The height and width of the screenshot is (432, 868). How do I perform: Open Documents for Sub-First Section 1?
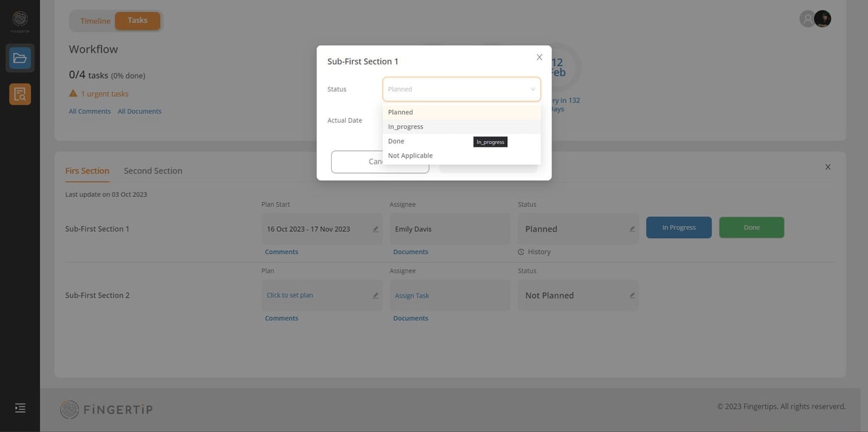pos(410,252)
